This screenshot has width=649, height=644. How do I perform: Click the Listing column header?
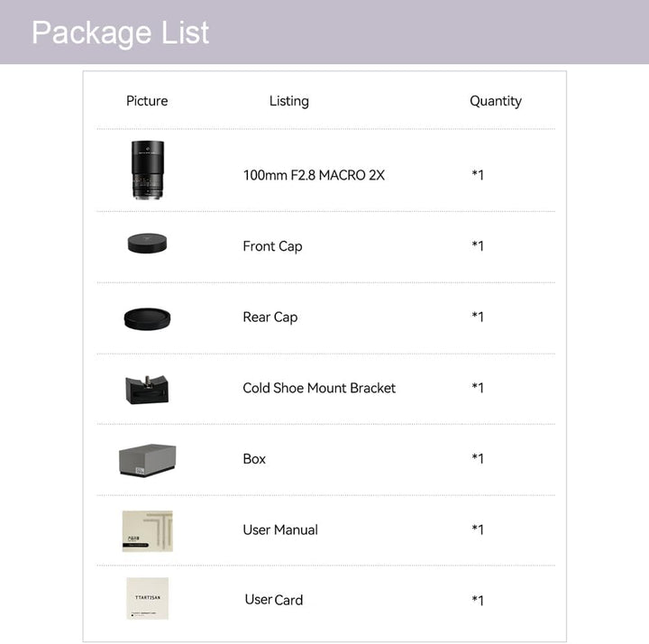point(289,101)
